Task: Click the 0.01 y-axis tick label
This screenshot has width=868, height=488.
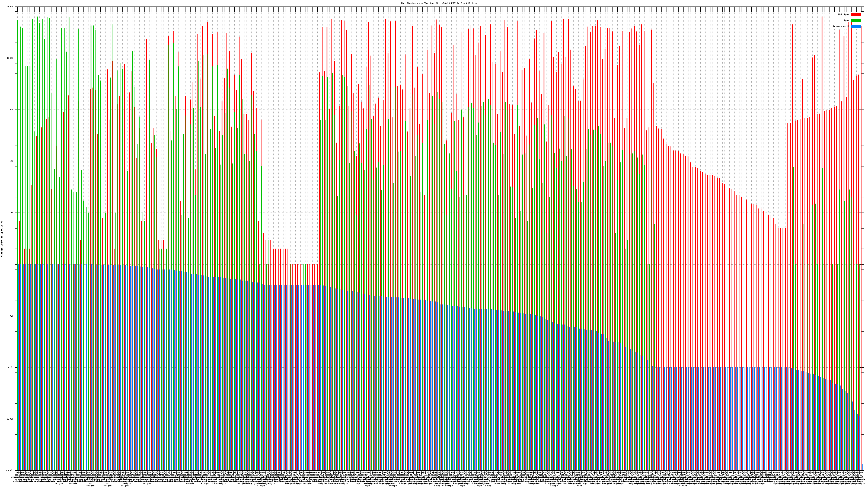Action: [x=11, y=367]
